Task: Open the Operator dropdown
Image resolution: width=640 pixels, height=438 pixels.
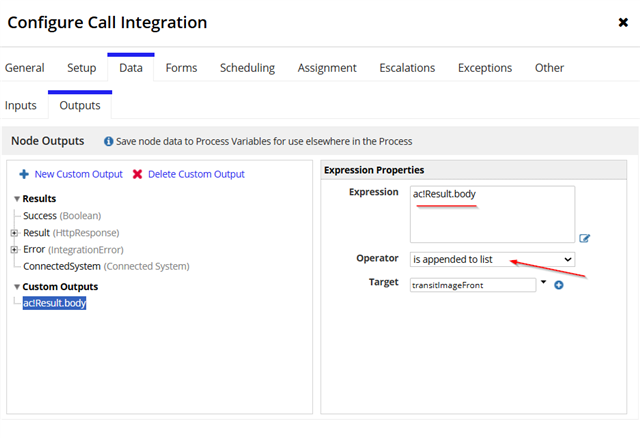Action: click(492, 259)
